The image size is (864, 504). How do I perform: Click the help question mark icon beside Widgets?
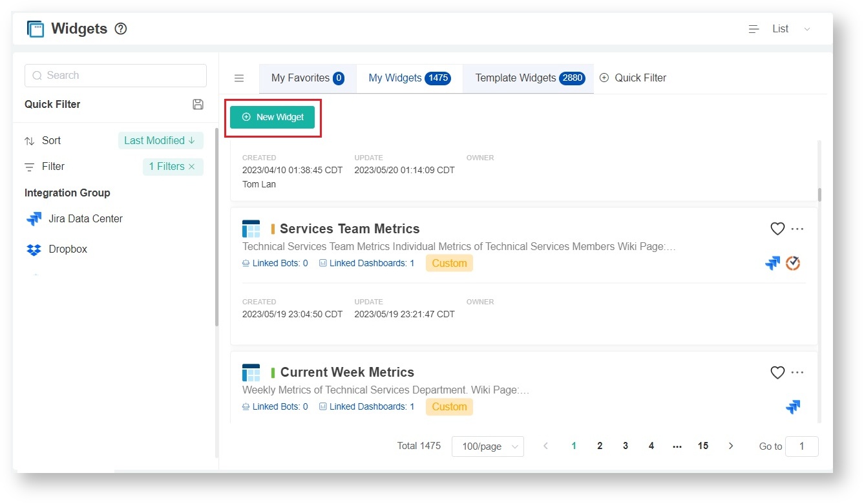(121, 29)
